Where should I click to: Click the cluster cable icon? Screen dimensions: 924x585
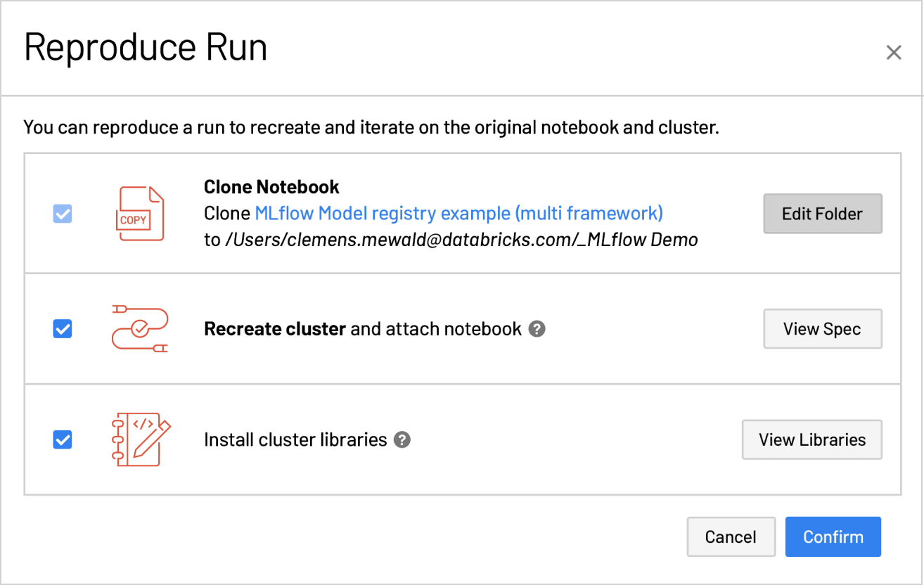pos(140,328)
